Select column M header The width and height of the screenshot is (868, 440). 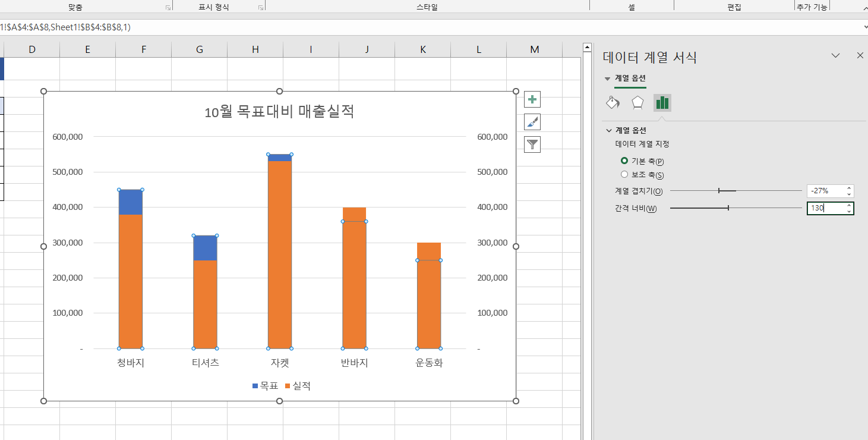pos(534,49)
